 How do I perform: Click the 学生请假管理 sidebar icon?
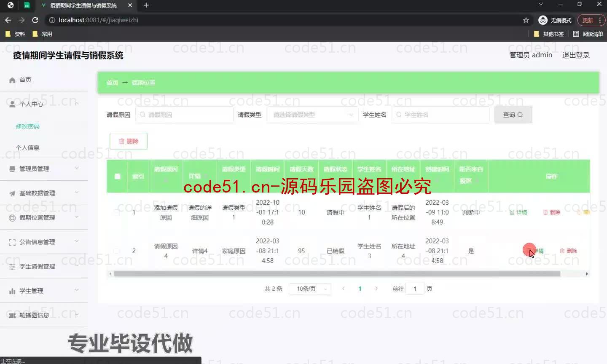pyautogui.click(x=12, y=267)
